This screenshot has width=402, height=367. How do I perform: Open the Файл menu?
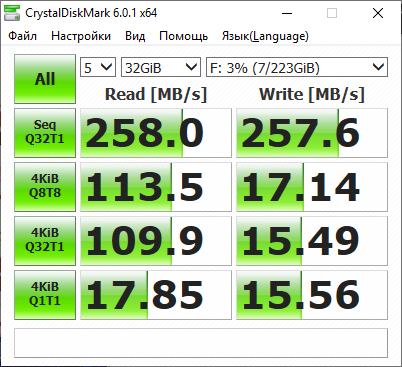[23, 36]
